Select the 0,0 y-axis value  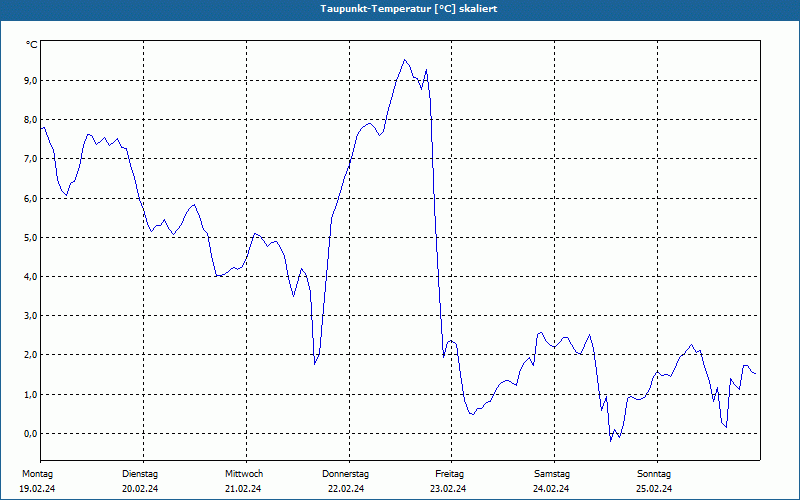pyautogui.click(x=30, y=434)
